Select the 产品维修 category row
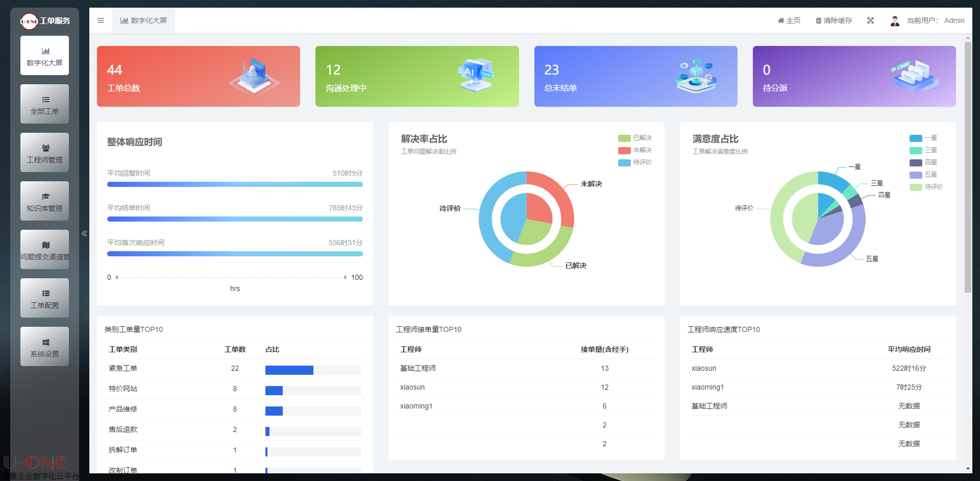Image resolution: width=980 pixels, height=481 pixels. point(235,410)
